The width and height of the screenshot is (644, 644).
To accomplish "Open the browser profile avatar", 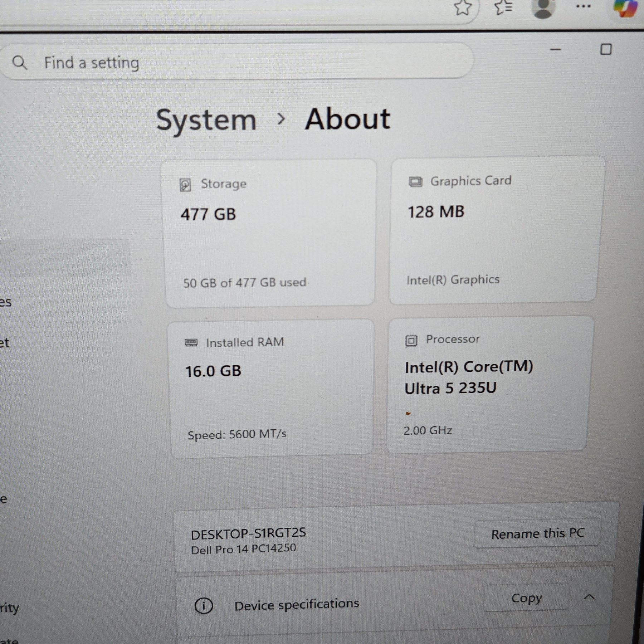I will [543, 9].
